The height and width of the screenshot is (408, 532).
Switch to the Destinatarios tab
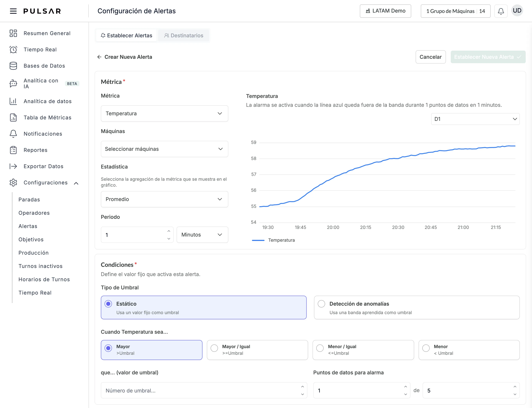coord(184,35)
